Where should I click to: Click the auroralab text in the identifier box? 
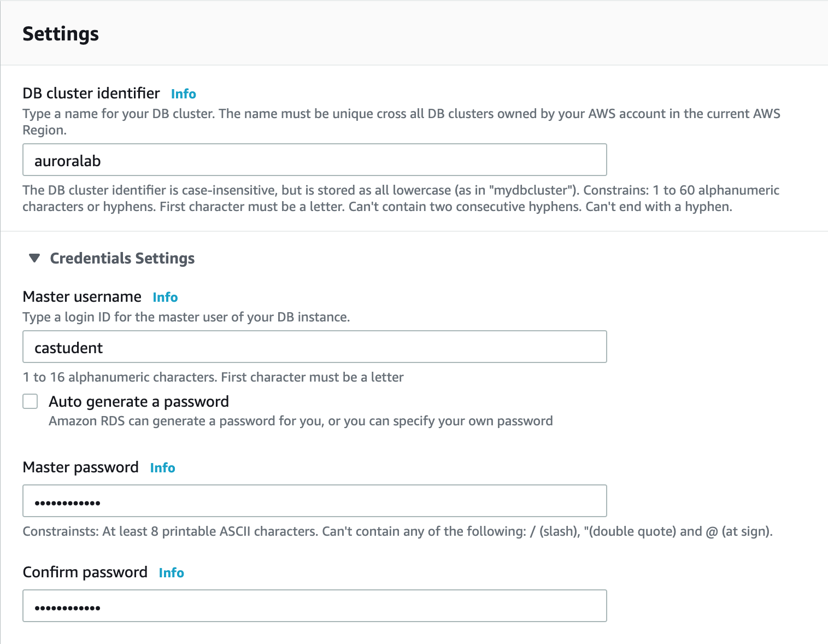[x=67, y=160]
